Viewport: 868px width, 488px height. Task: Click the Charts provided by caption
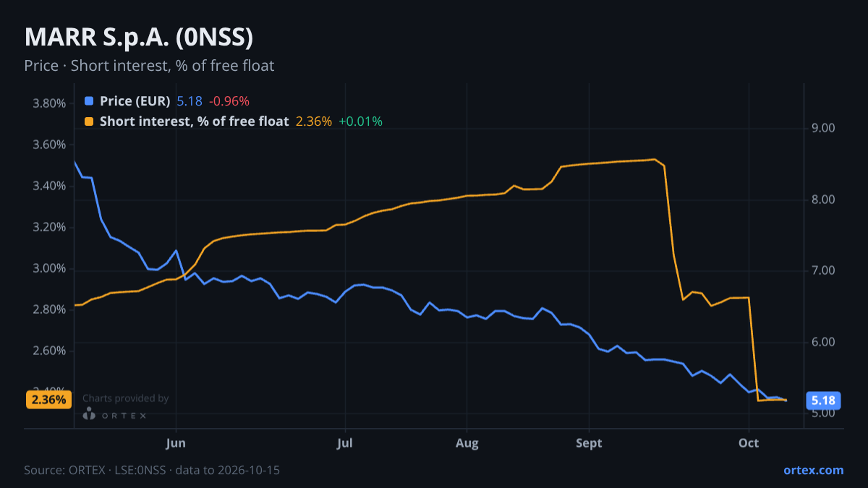(x=126, y=398)
